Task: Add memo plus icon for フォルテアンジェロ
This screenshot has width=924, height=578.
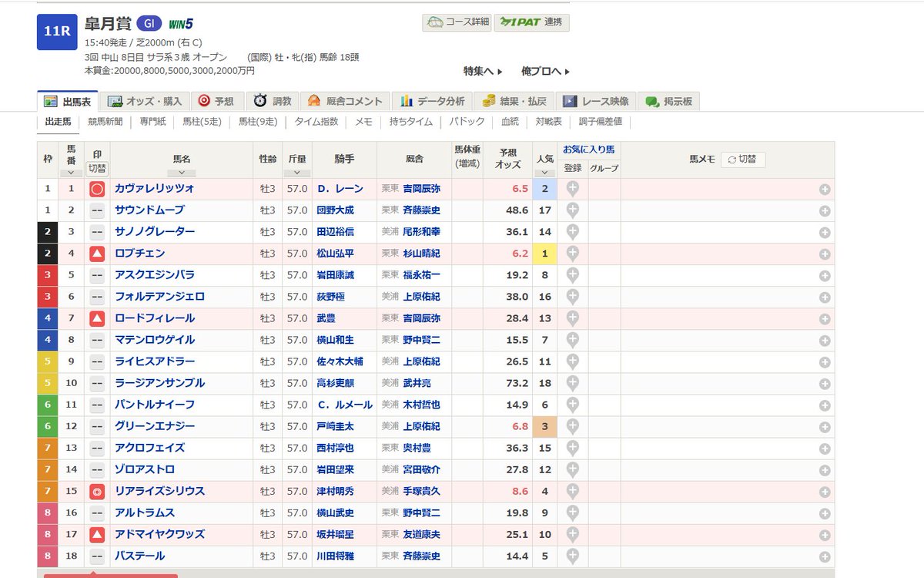Action: pos(825,297)
